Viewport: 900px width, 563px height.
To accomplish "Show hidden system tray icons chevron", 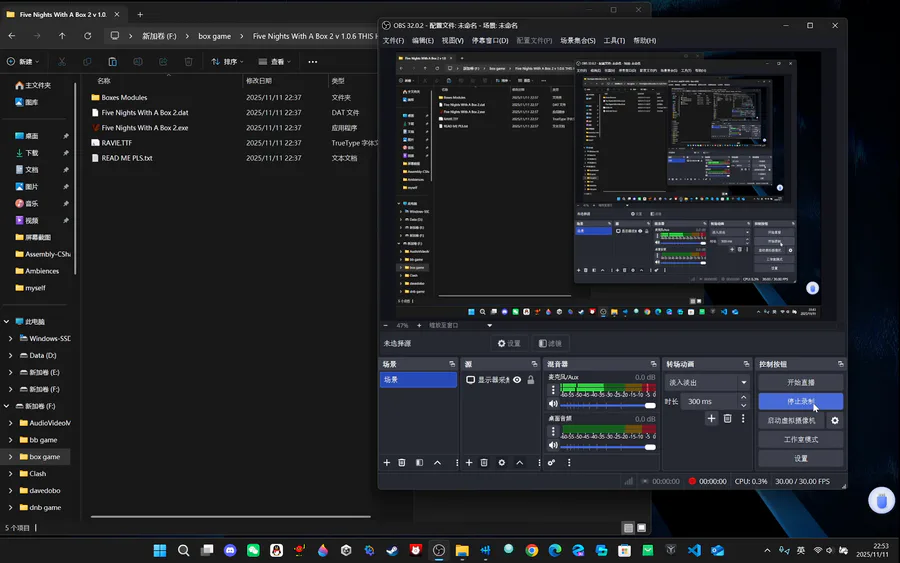I will pyautogui.click(x=767, y=550).
